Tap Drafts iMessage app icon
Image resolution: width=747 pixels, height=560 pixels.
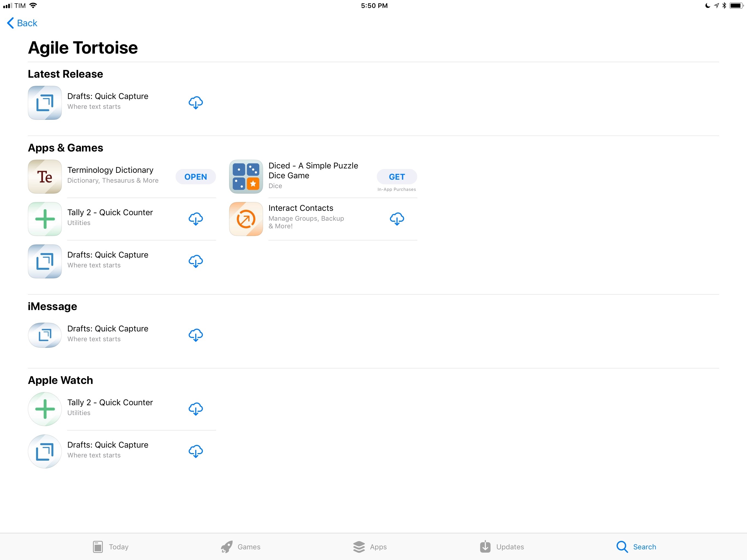(45, 335)
